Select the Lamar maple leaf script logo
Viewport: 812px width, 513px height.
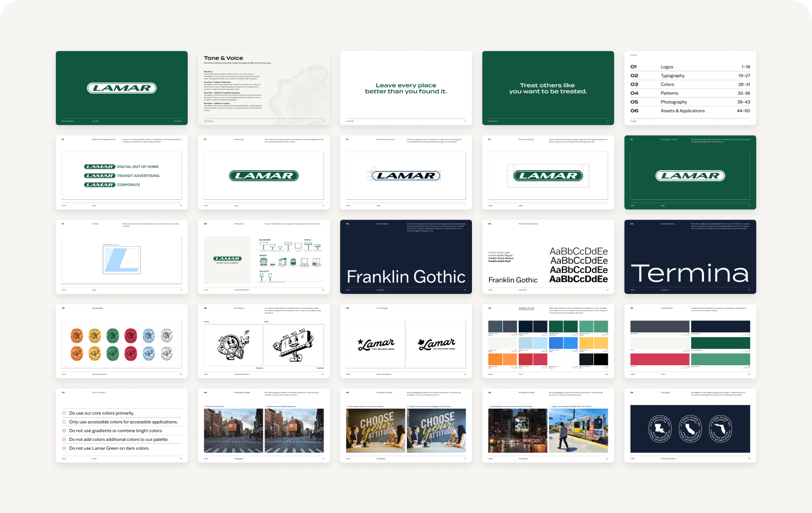pos(436,344)
